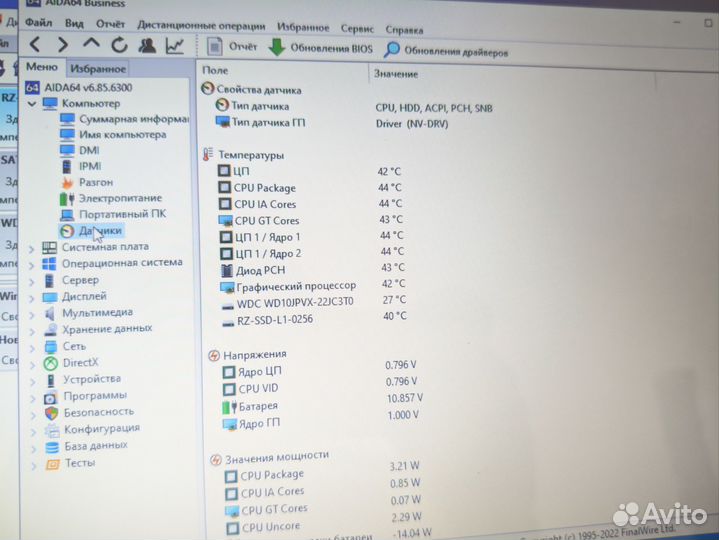The height and width of the screenshot is (540, 719).
Task: Switch to the Меню tab
Action: coord(42,67)
